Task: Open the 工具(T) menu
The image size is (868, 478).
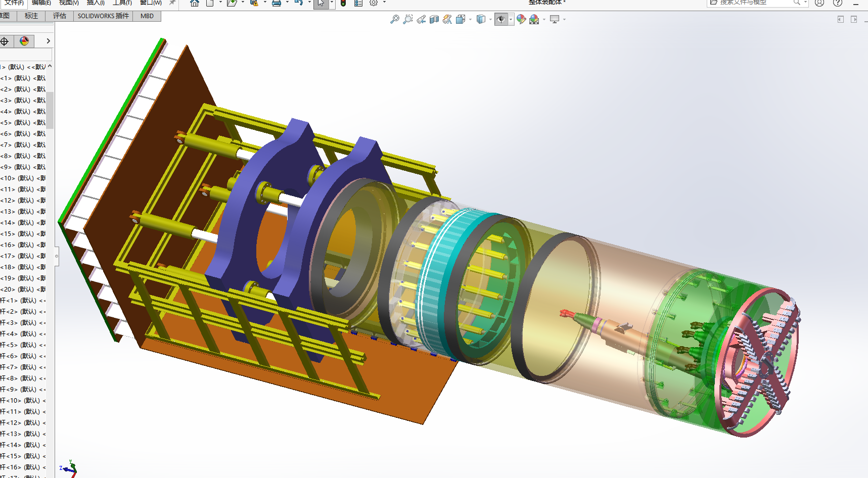Action: (x=122, y=3)
